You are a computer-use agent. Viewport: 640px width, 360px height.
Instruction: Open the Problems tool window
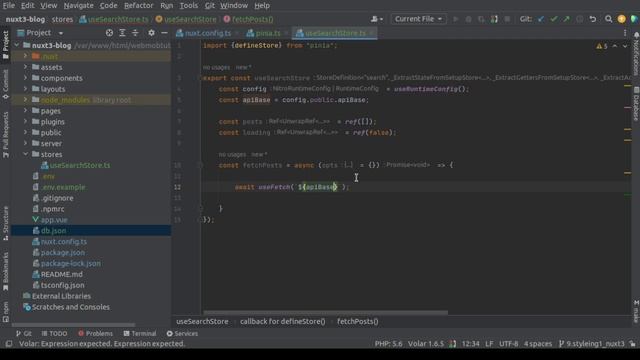(96, 333)
